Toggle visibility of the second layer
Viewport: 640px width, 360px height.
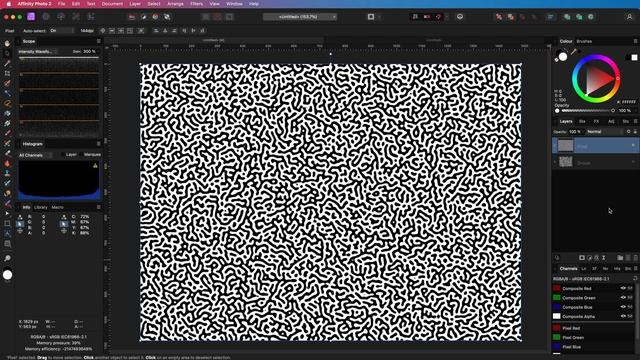633,162
